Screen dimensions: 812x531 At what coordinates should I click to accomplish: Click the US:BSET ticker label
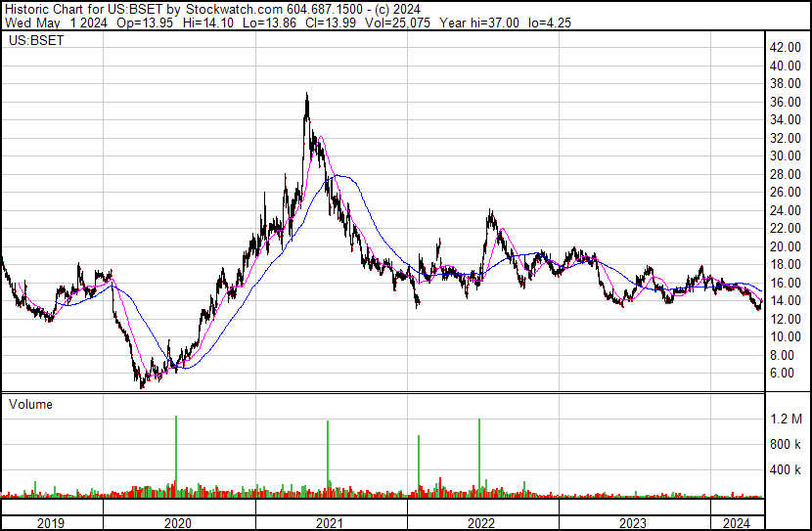point(36,40)
